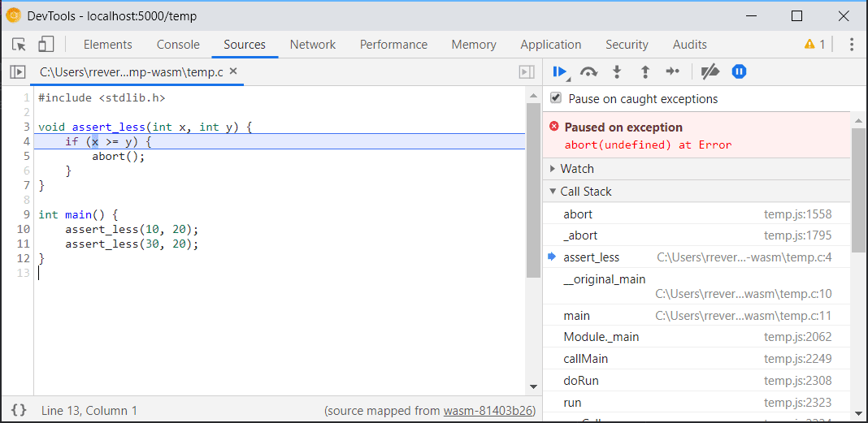
Task: Hide the debugger sidebar
Action: pos(527,72)
